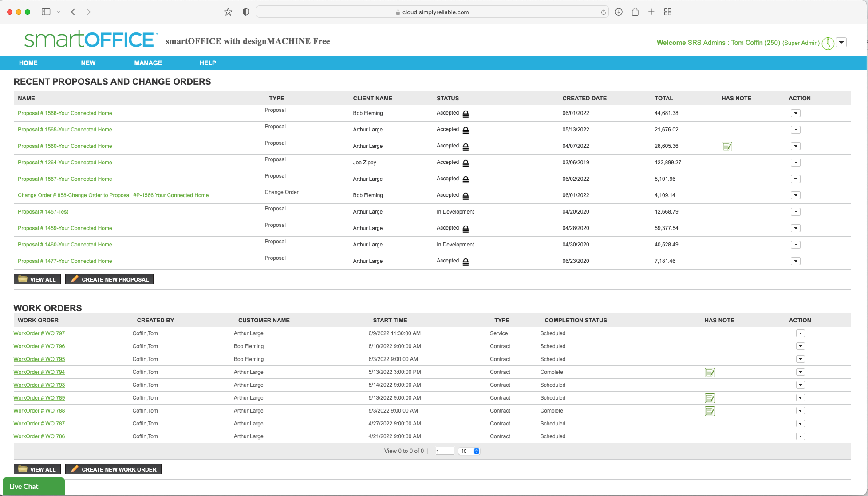Show Safari tab overview grid

(x=667, y=12)
